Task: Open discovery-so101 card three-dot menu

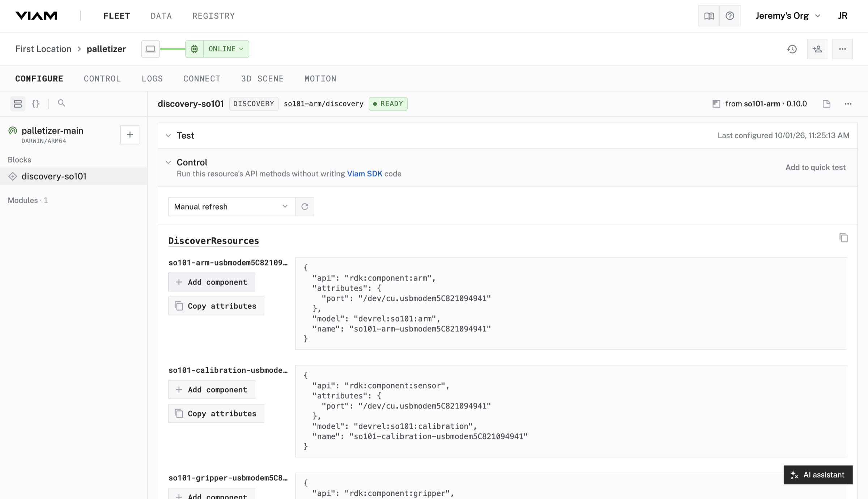Action: coord(848,104)
